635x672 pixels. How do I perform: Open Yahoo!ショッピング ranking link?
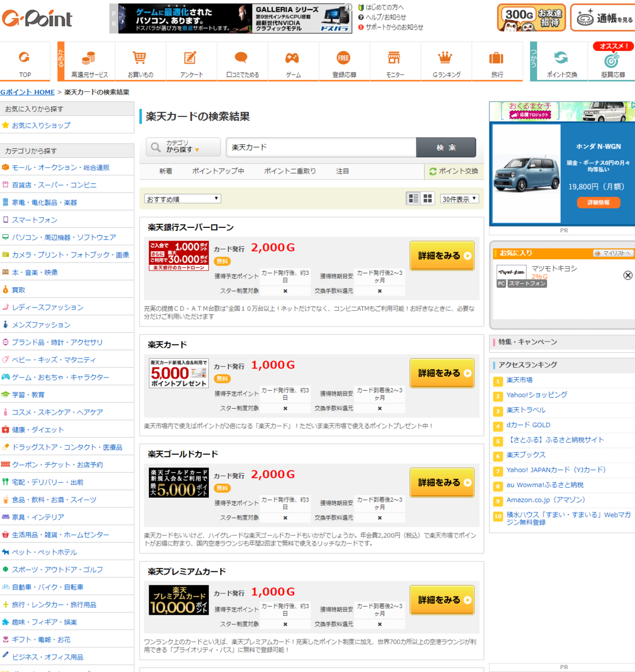coord(537,395)
